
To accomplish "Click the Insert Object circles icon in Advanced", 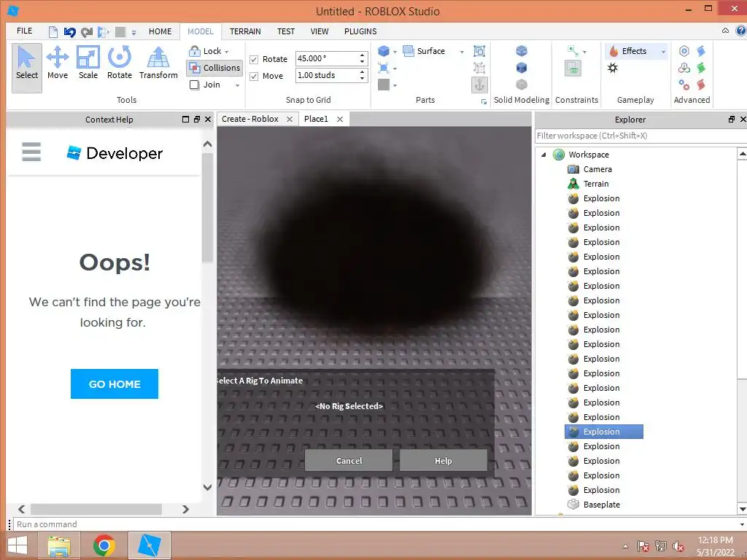I will pyautogui.click(x=684, y=68).
